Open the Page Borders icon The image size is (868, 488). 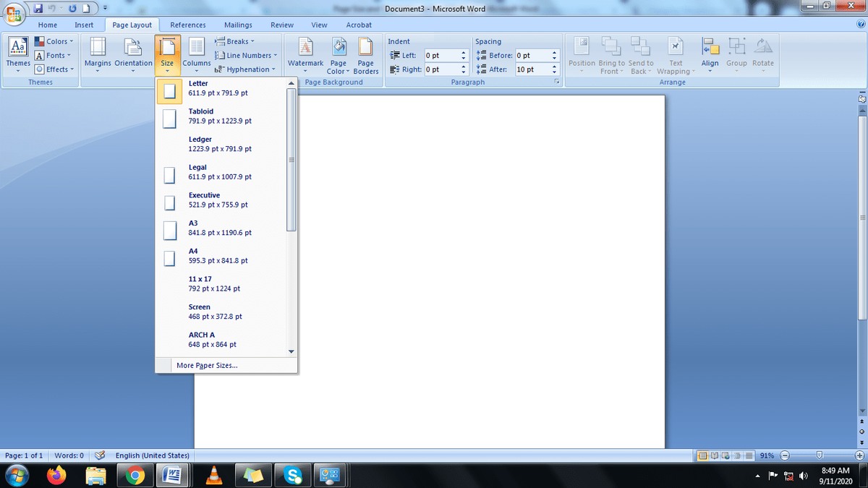[x=366, y=54]
